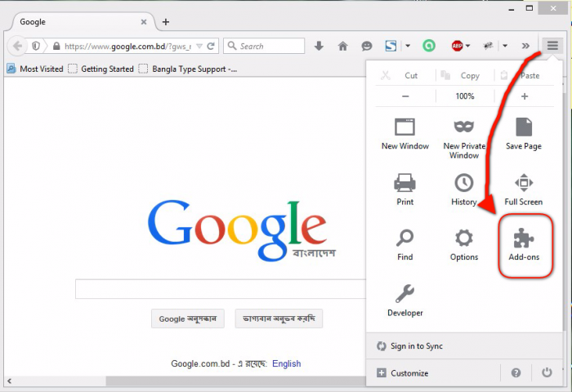572x392 pixels.
Task: Maximize the Firefox window
Action: pos(530,8)
